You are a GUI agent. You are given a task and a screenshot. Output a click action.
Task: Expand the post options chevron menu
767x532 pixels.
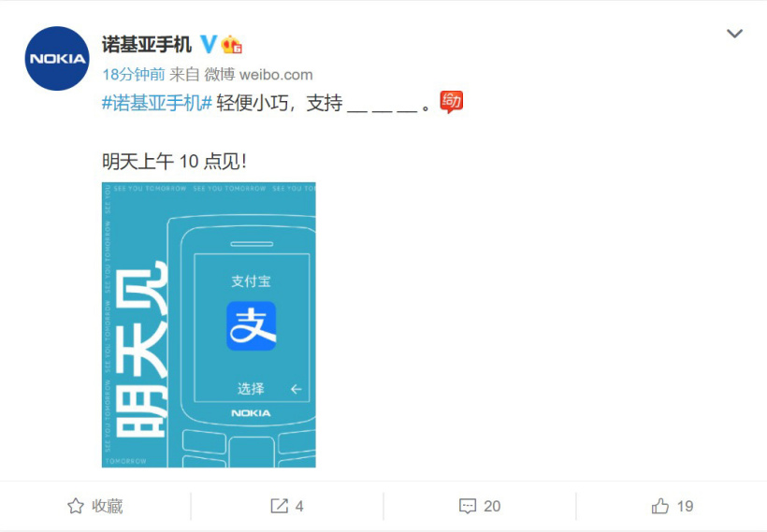coord(734,34)
